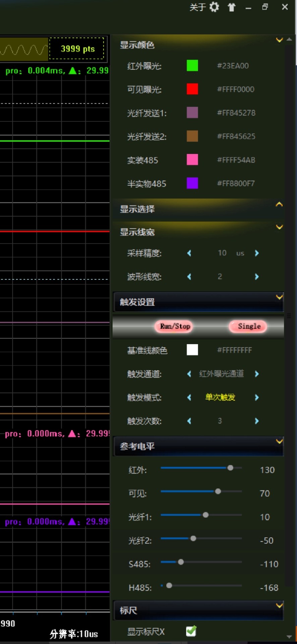The image size is (297, 644).
Task: Open the settings gear icon next to 关于
Action: click(214, 7)
